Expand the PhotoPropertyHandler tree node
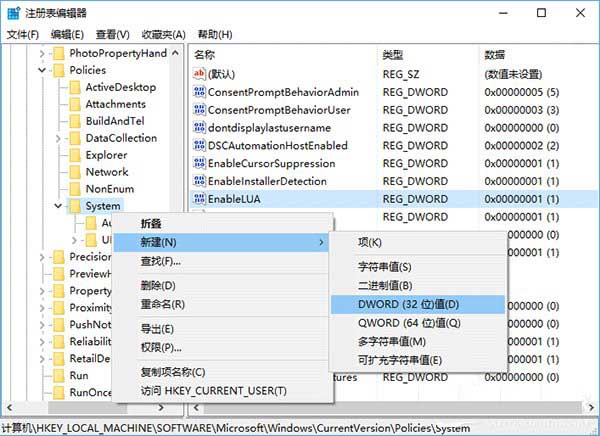The image size is (600, 436). point(41,53)
